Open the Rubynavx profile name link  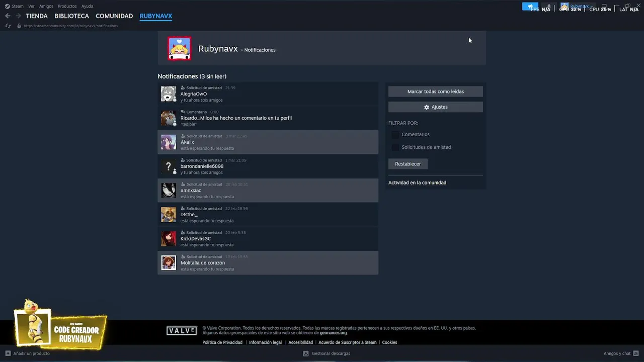tap(218, 49)
